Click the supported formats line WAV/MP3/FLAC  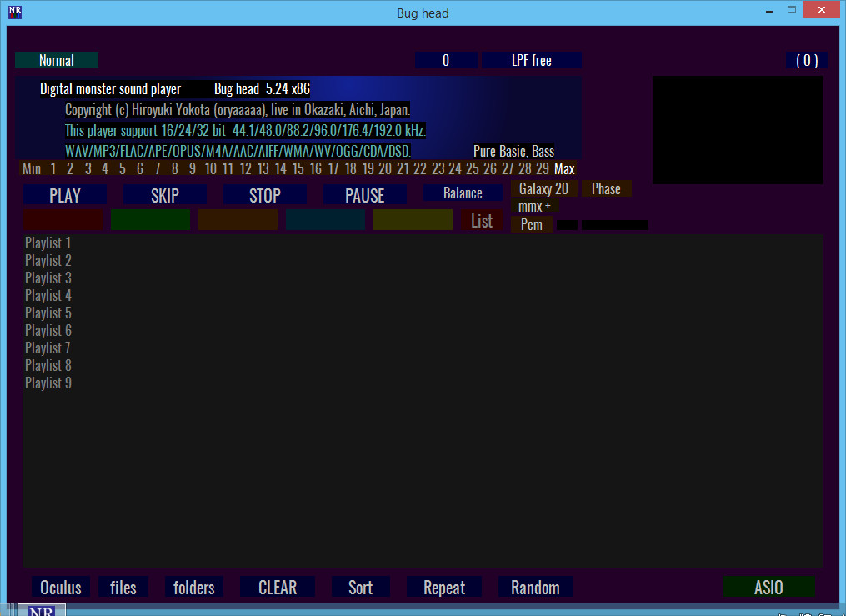coord(238,151)
